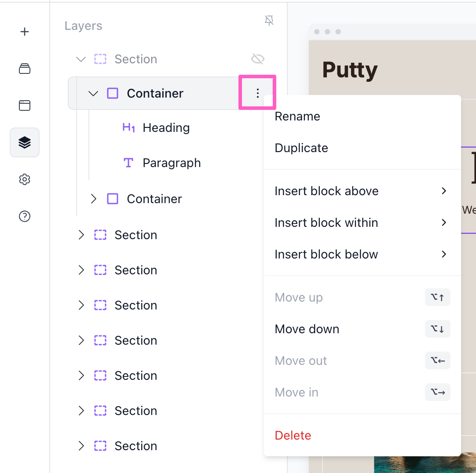
Task: Click the help question mark icon
Action: coord(25,216)
